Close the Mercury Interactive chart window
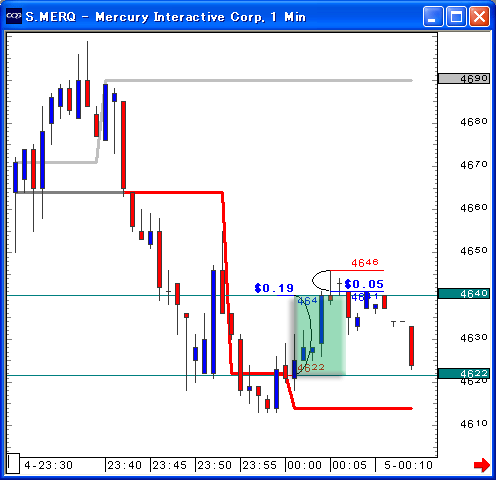 (x=479, y=16)
